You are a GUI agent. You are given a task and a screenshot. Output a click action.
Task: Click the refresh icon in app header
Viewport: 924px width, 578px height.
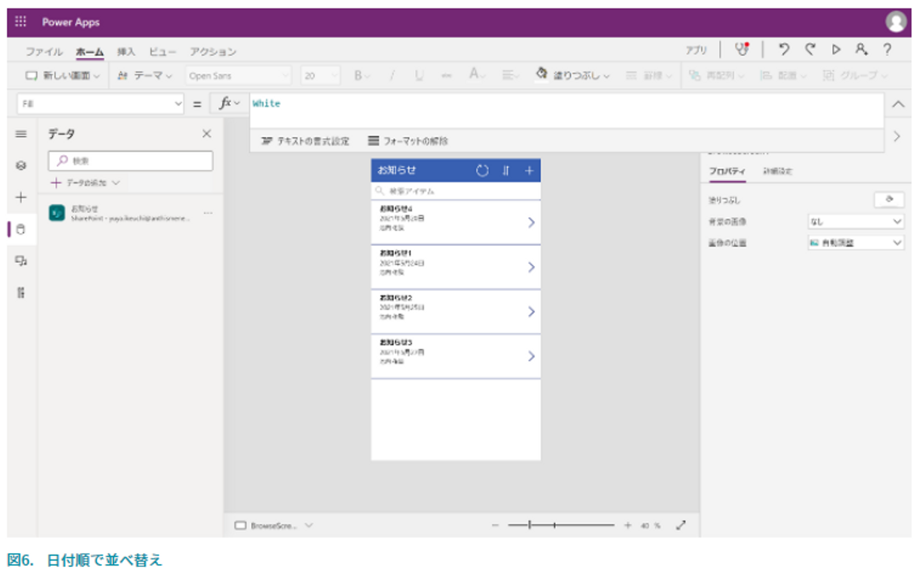tap(482, 170)
